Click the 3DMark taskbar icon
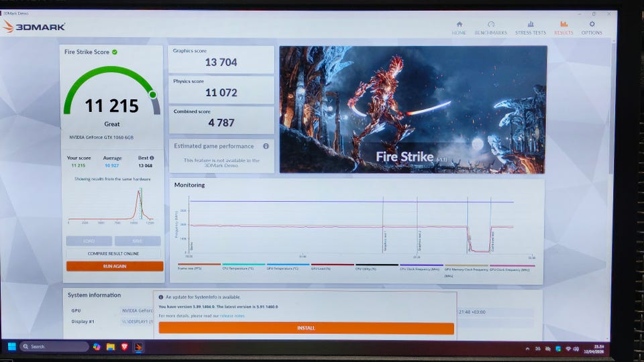 pos(139,347)
